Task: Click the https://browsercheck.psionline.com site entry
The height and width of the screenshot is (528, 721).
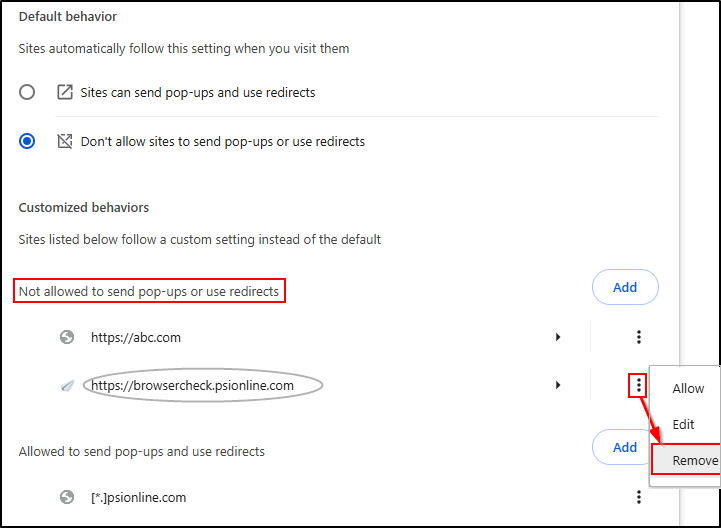Action: 192,385
